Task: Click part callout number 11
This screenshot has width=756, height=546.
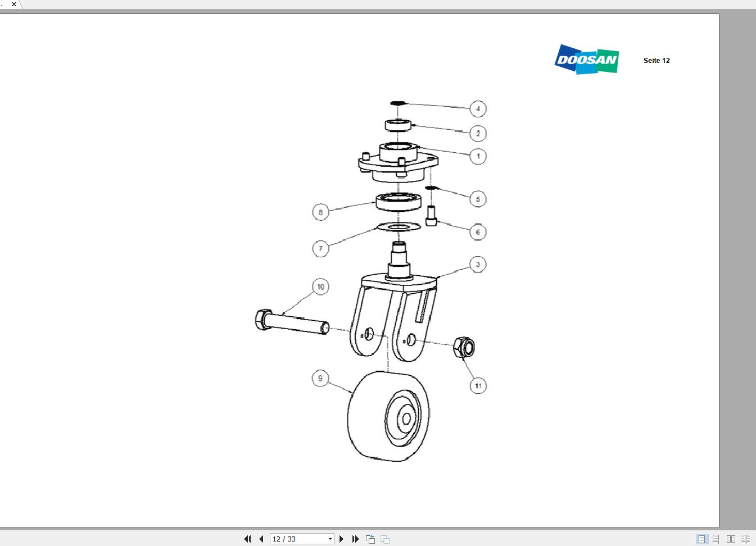Action: click(478, 386)
